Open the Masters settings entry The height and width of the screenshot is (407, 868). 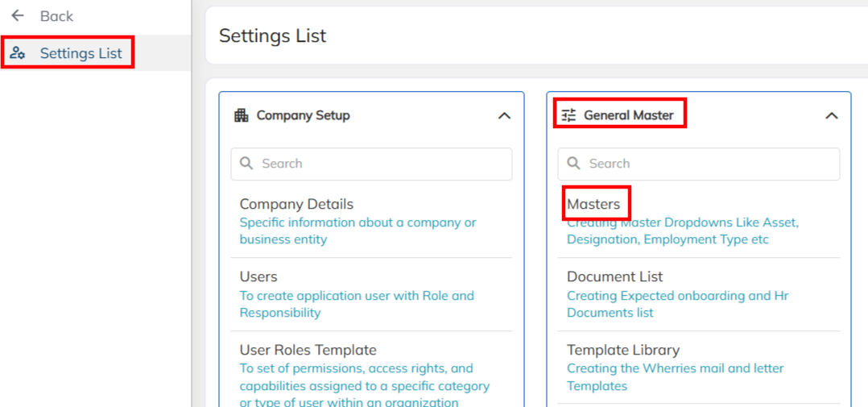click(x=593, y=205)
